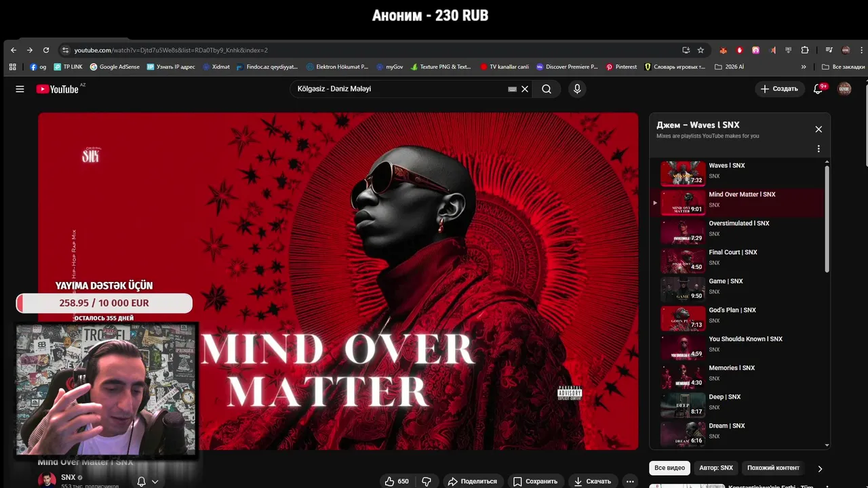
Task: Go forward in the browser
Action: tap(30, 50)
